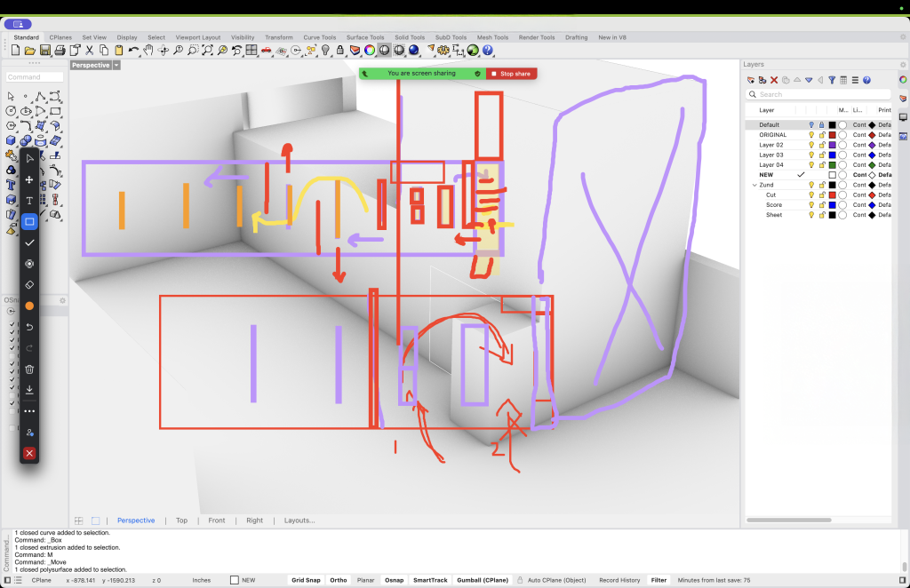Open the Perspective viewport dropdown arrow
910x588 pixels.
tap(116, 66)
